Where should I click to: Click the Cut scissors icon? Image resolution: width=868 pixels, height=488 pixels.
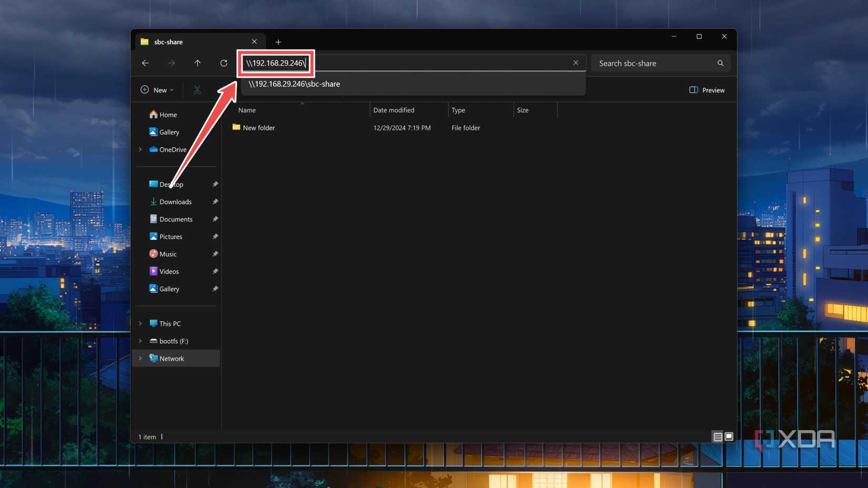point(197,90)
